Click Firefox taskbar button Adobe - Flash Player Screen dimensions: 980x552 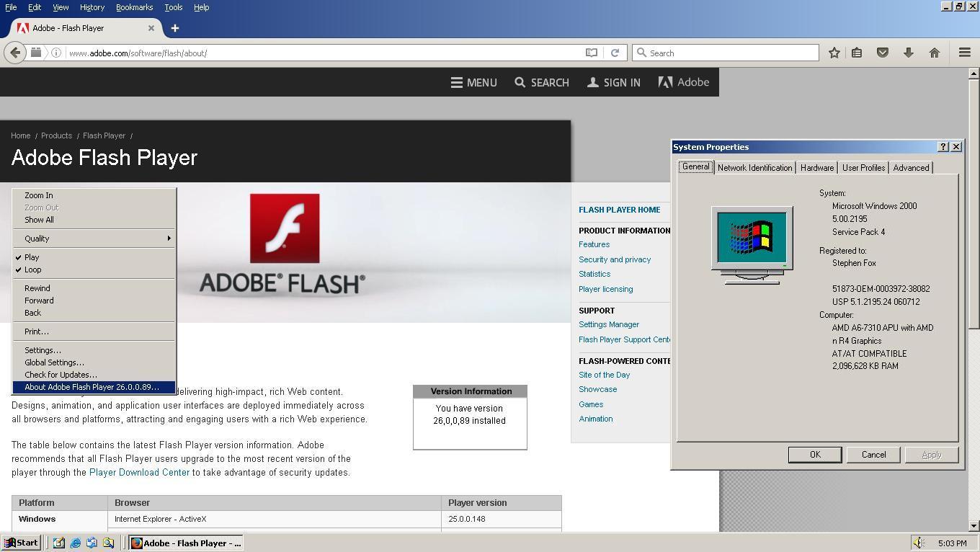click(x=186, y=543)
